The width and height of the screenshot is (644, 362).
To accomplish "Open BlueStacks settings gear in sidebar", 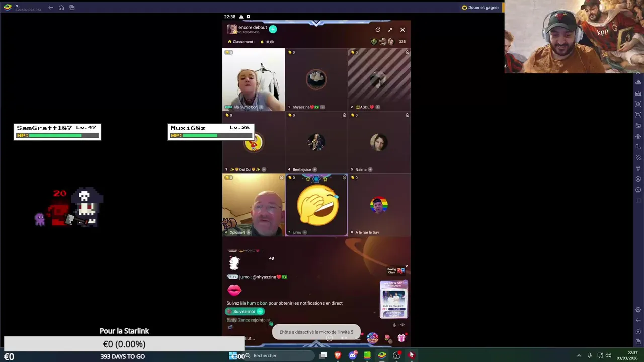I will [x=638, y=310].
